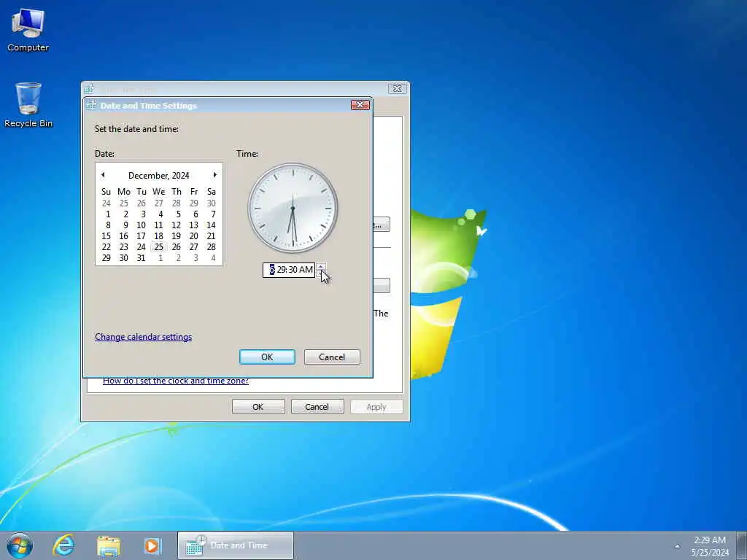The width and height of the screenshot is (747, 560).
Task: Click OK in the background Date and Time window
Action: pyautogui.click(x=258, y=407)
